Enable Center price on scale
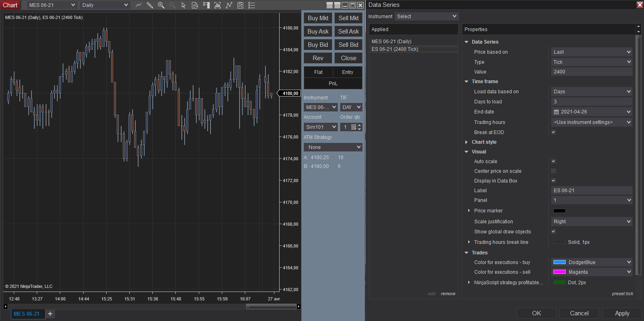This screenshot has width=644, height=321. pos(554,171)
